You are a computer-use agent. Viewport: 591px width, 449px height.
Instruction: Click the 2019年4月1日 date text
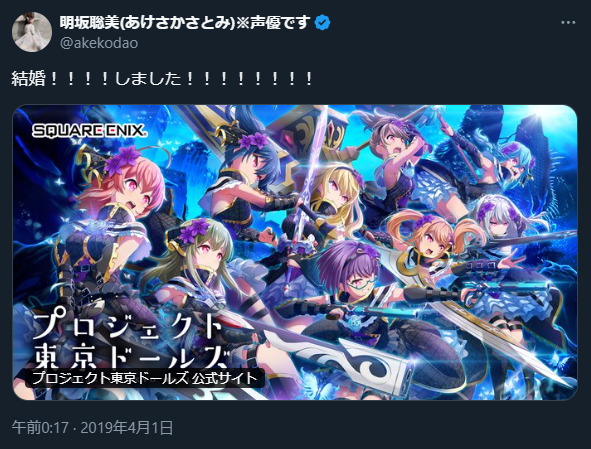(x=127, y=428)
